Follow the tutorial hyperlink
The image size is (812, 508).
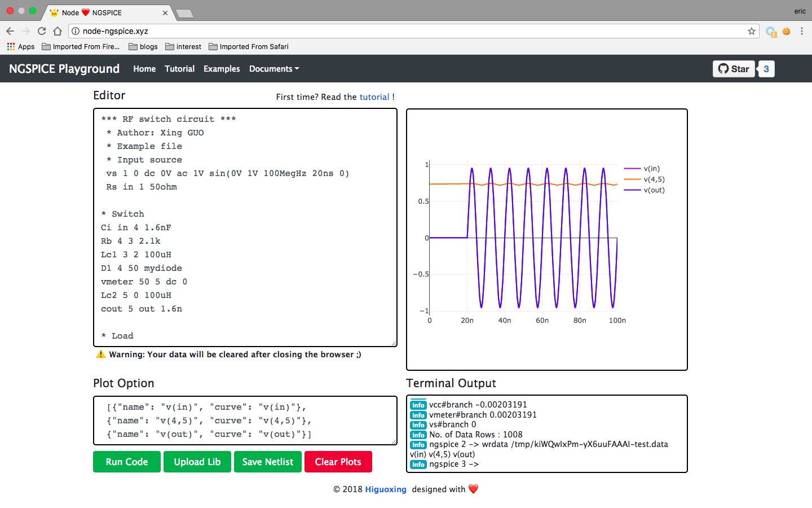374,97
